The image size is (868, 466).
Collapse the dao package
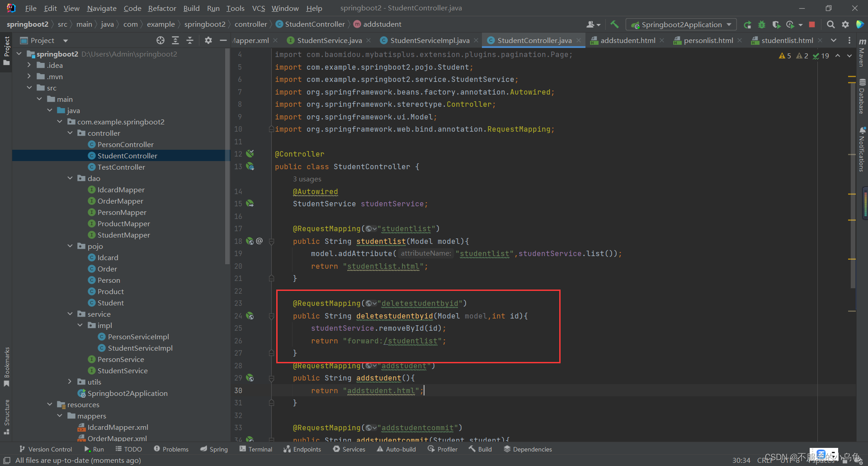point(70,178)
